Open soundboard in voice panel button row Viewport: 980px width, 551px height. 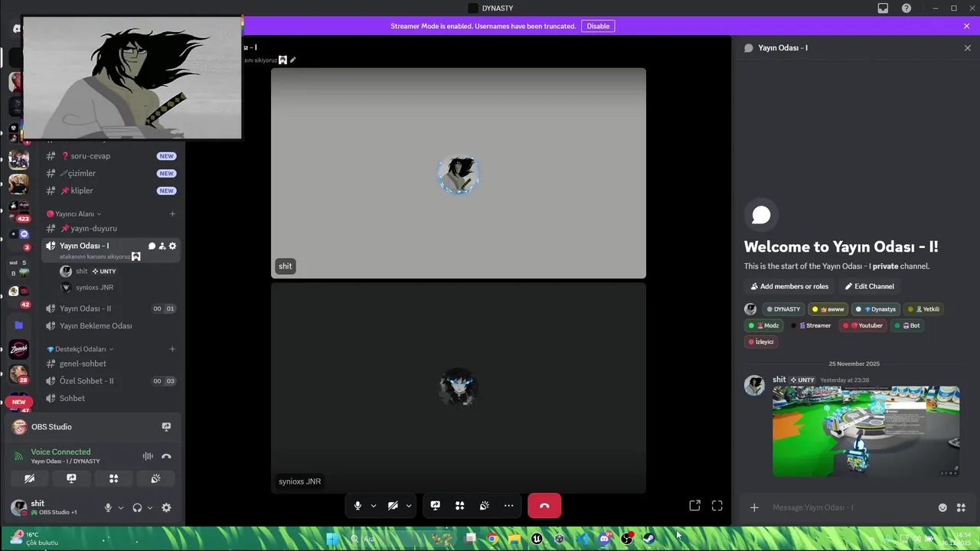[155, 478]
